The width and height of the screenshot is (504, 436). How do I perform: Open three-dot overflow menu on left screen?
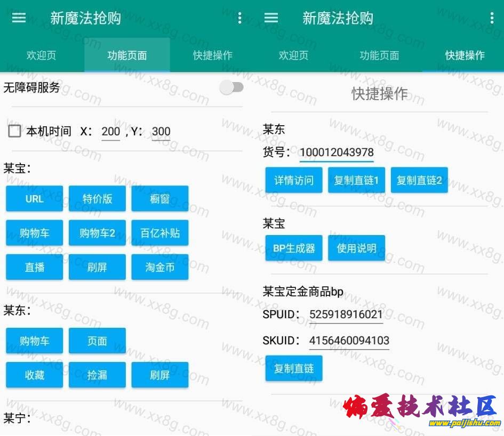[239, 18]
